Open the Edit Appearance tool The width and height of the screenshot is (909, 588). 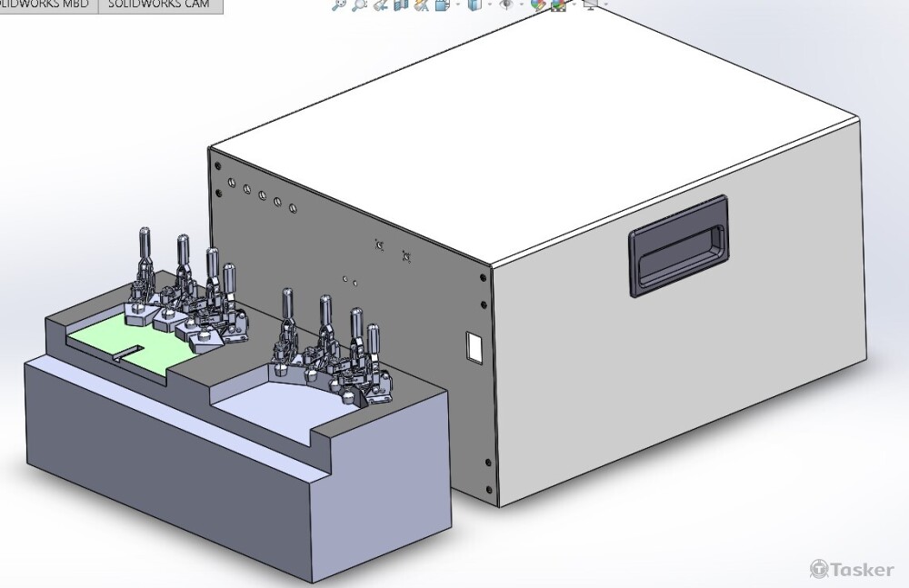click(538, 5)
